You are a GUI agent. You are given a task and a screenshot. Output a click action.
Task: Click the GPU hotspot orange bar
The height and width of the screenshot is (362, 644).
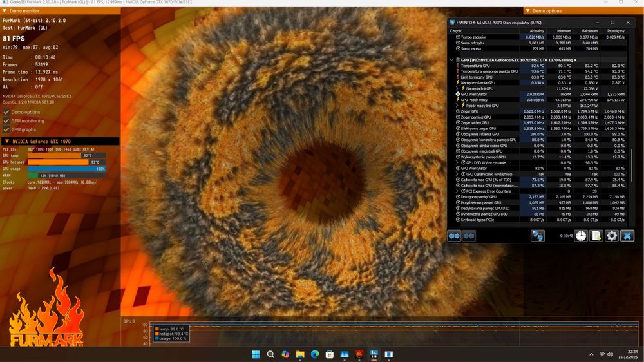point(58,162)
